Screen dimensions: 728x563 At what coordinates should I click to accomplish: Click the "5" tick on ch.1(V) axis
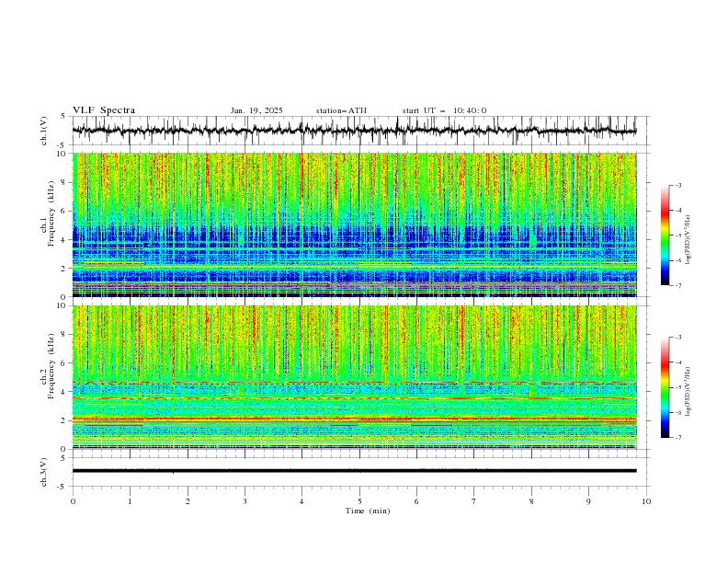tap(64, 117)
